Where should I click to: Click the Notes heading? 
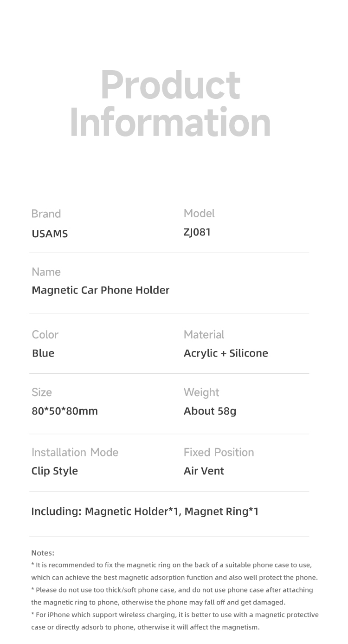coord(43,553)
